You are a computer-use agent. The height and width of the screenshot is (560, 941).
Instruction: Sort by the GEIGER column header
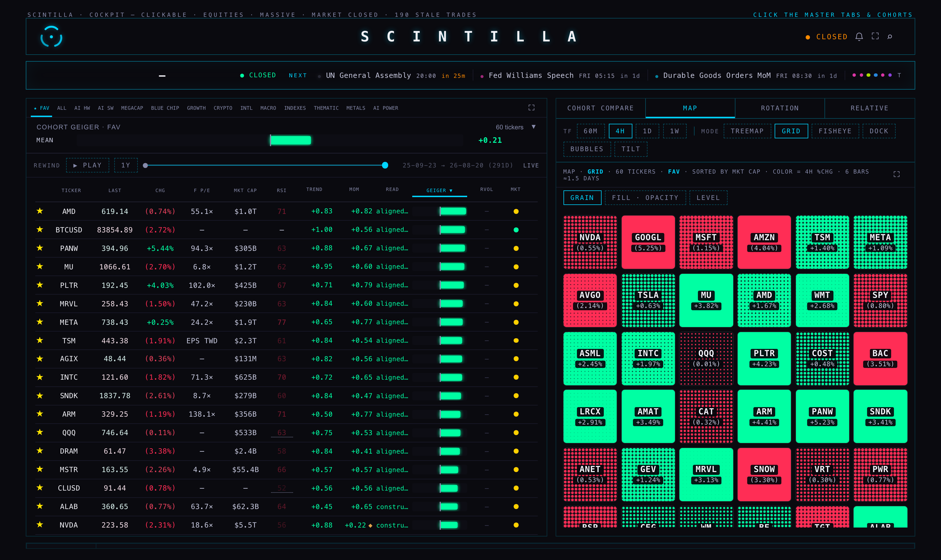tap(439, 191)
